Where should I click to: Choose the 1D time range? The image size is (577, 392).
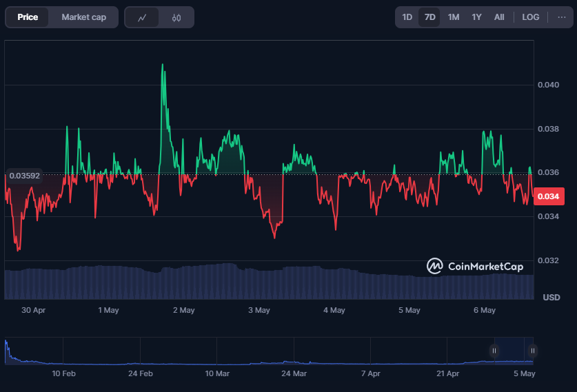pyautogui.click(x=407, y=17)
